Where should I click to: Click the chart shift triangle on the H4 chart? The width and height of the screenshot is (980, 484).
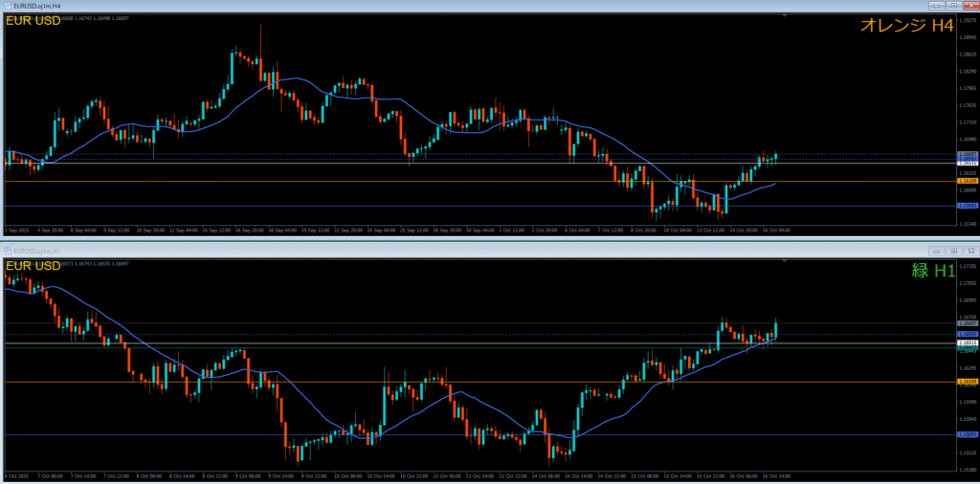[784, 16]
